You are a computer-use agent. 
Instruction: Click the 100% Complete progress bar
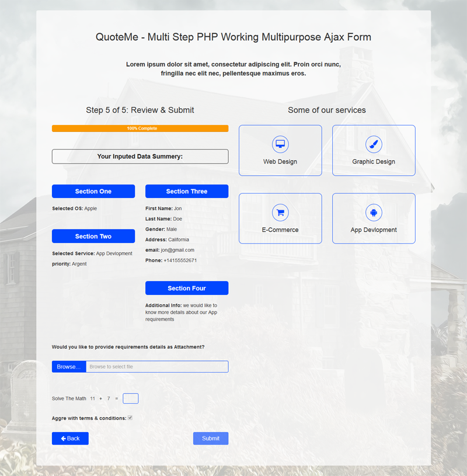tap(140, 128)
